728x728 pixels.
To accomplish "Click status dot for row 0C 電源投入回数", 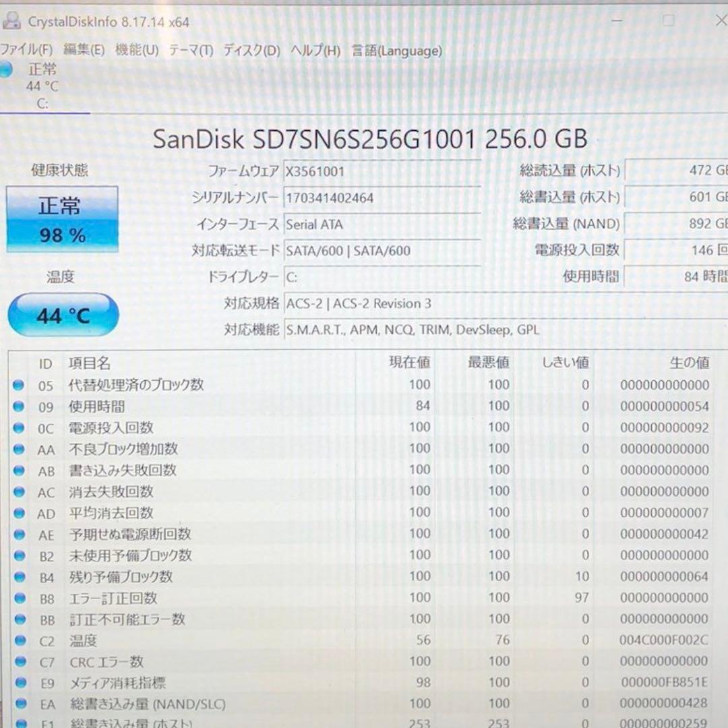I will pos(19,427).
